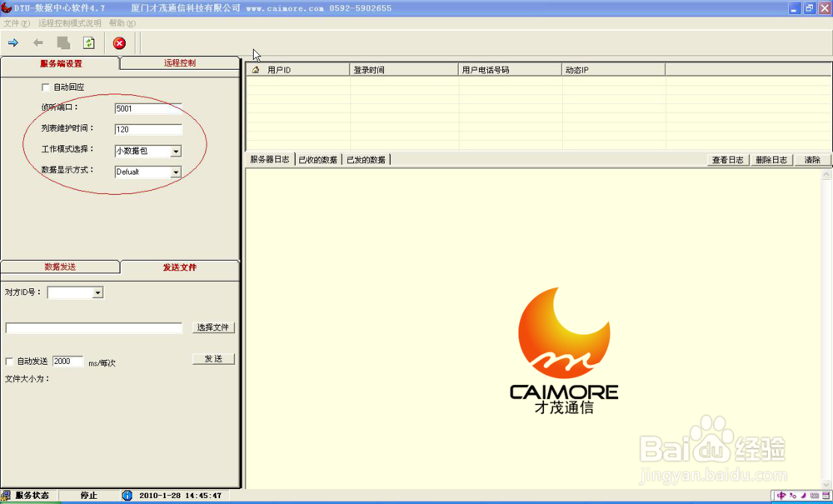
Task: Switch to the 数据发送 tab
Action: tap(60, 267)
